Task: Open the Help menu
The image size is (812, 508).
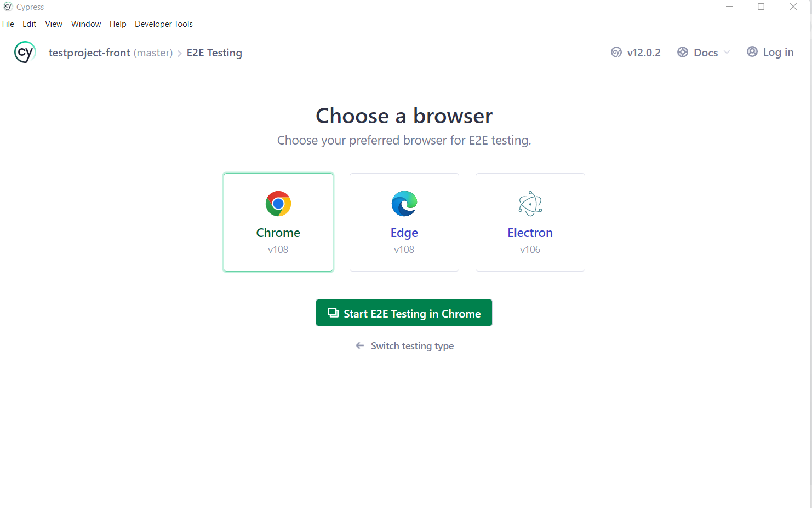Action: click(118, 24)
